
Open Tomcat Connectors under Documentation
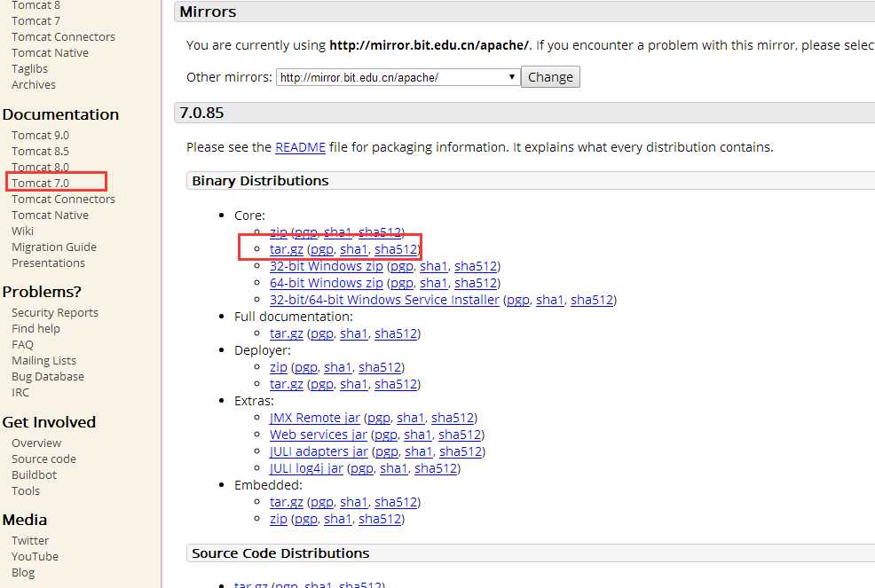63,200
